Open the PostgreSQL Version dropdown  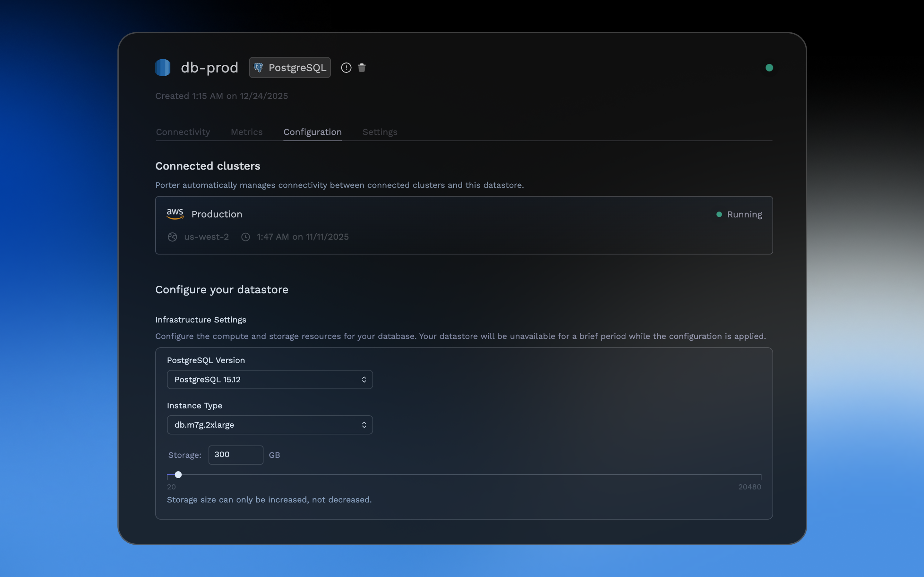point(269,379)
